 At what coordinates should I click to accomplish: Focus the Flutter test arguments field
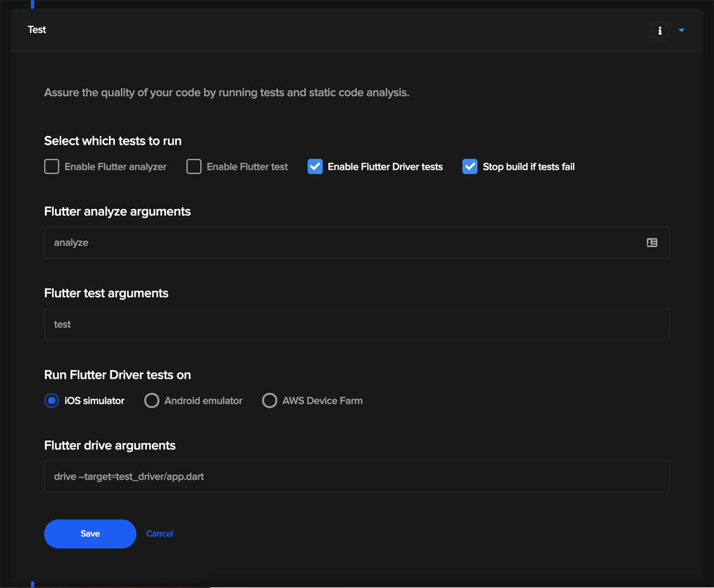pos(356,324)
